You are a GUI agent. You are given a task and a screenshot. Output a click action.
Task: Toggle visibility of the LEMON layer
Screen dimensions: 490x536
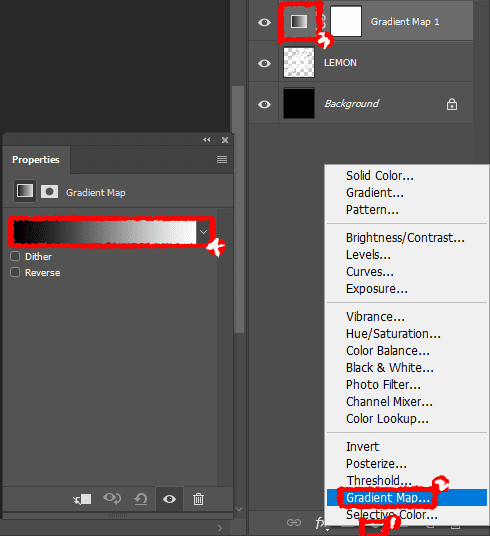tap(264, 63)
